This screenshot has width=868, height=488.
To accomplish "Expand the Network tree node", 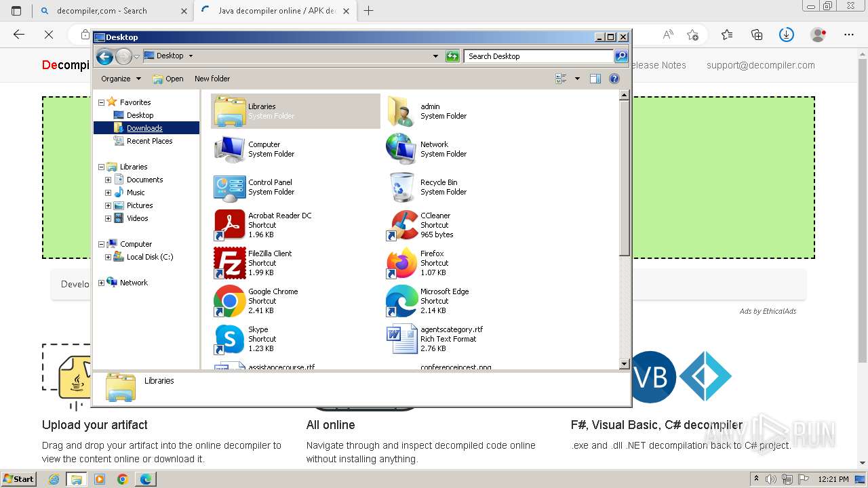I will [x=101, y=283].
